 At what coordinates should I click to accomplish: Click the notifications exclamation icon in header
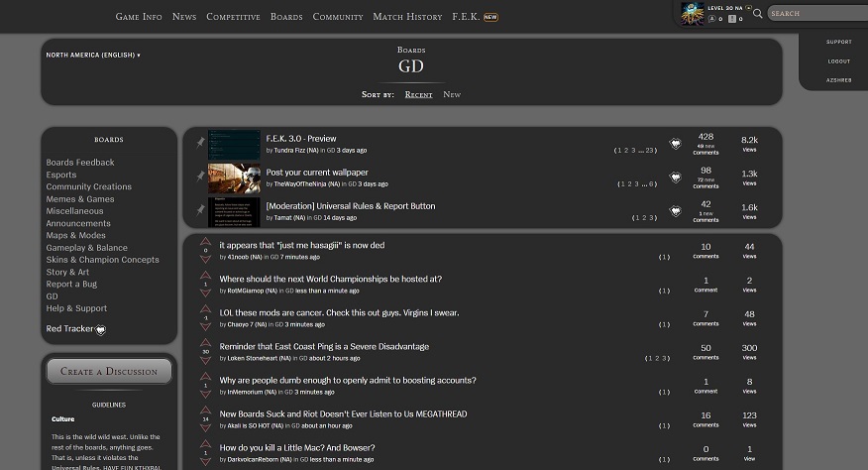point(732,19)
